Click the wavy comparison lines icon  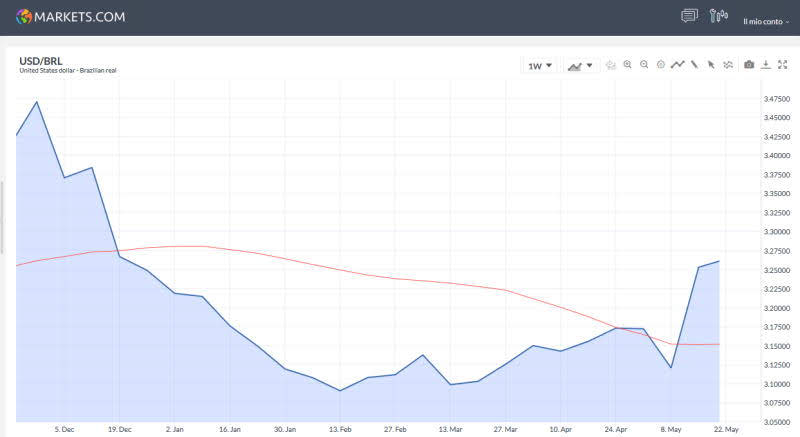click(728, 65)
